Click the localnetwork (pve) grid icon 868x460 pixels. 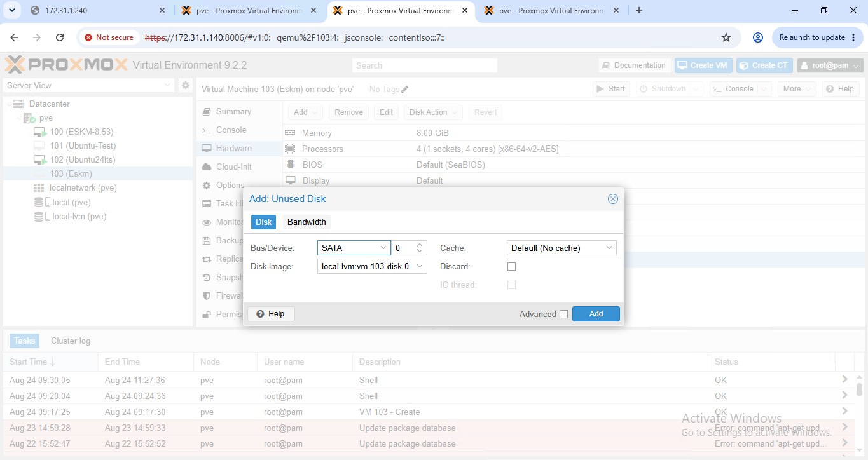point(39,188)
